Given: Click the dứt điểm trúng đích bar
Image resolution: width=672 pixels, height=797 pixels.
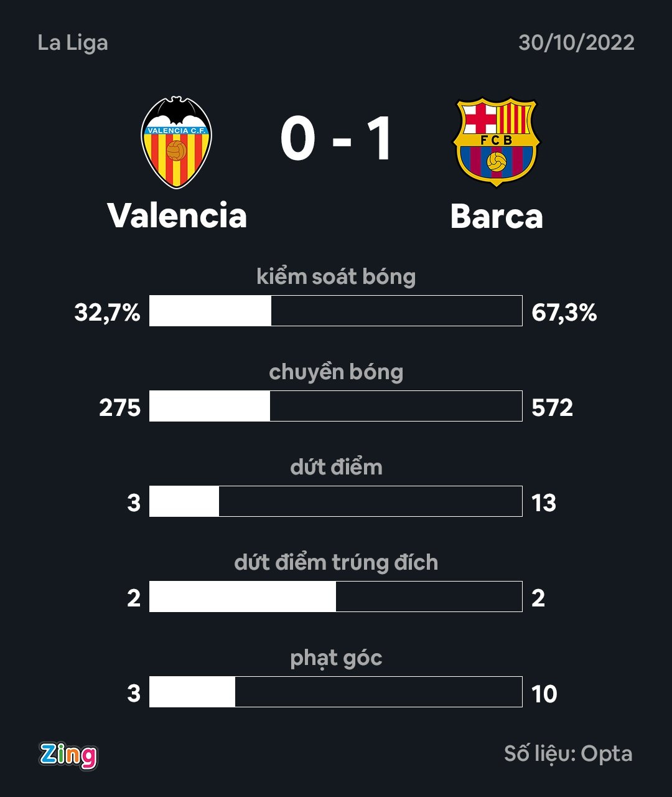Looking at the screenshot, I should 336,597.
